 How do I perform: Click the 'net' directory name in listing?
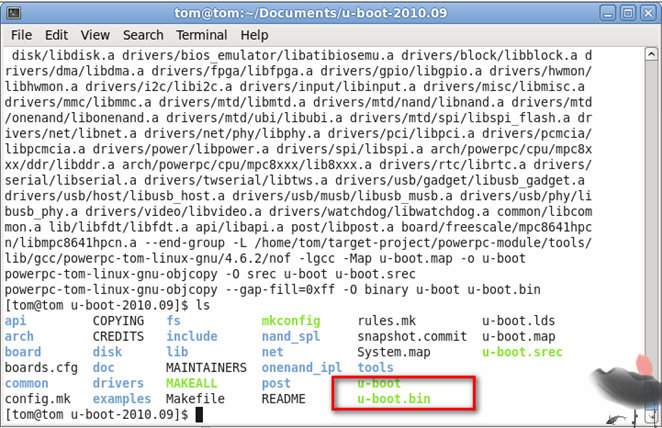tap(273, 352)
